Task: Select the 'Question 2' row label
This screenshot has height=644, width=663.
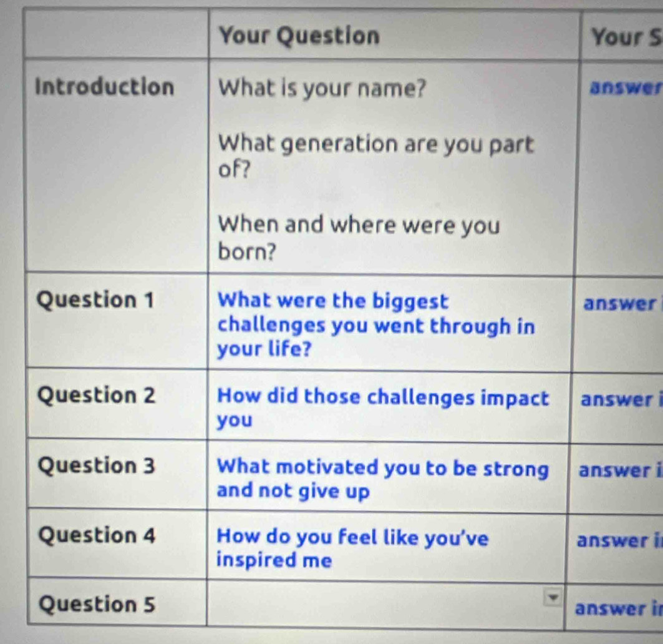Action: click(97, 395)
